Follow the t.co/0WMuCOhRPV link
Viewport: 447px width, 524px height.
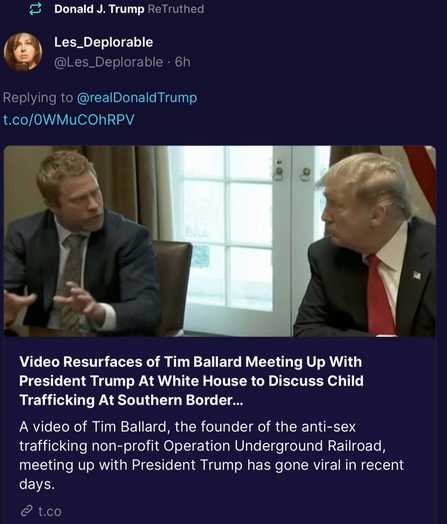pyautogui.click(x=69, y=120)
